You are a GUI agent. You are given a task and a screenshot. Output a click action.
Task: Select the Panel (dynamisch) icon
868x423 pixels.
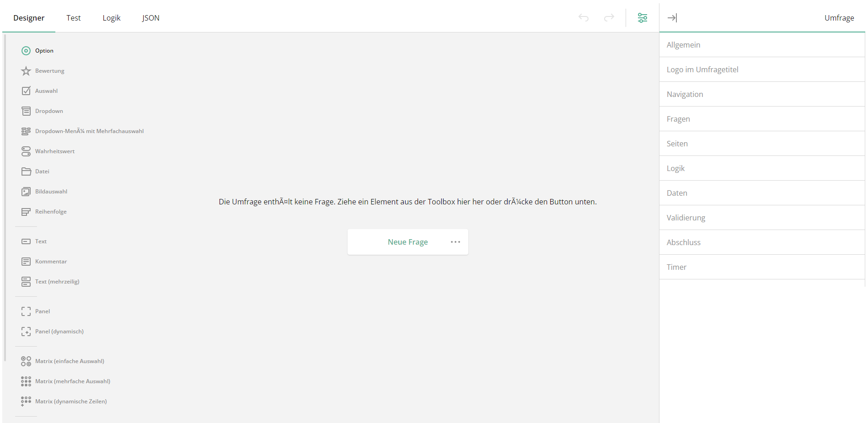26,331
